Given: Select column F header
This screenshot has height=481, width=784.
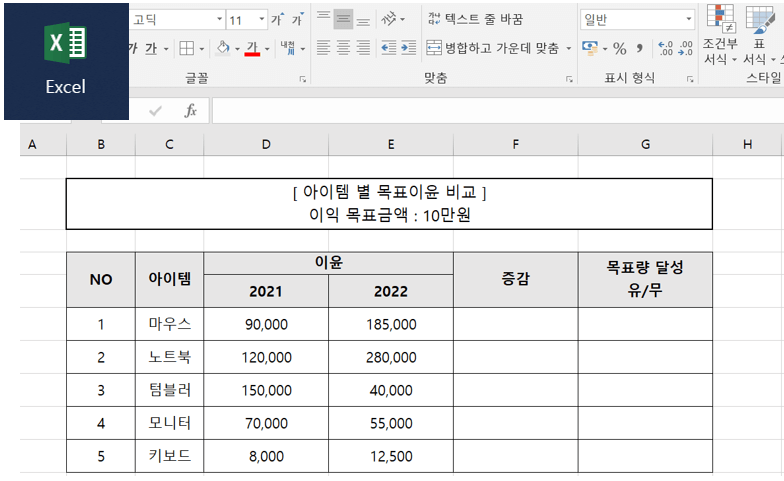Looking at the screenshot, I should pyautogui.click(x=516, y=145).
